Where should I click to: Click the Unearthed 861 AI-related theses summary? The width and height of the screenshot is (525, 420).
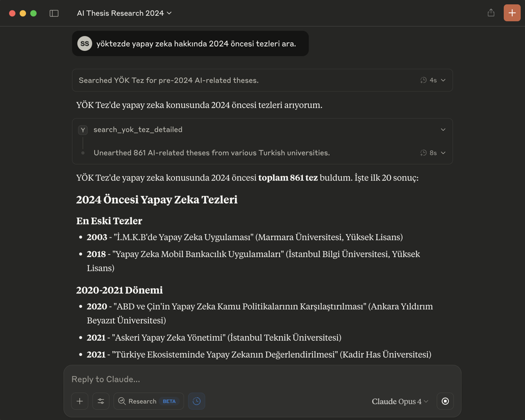point(212,153)
